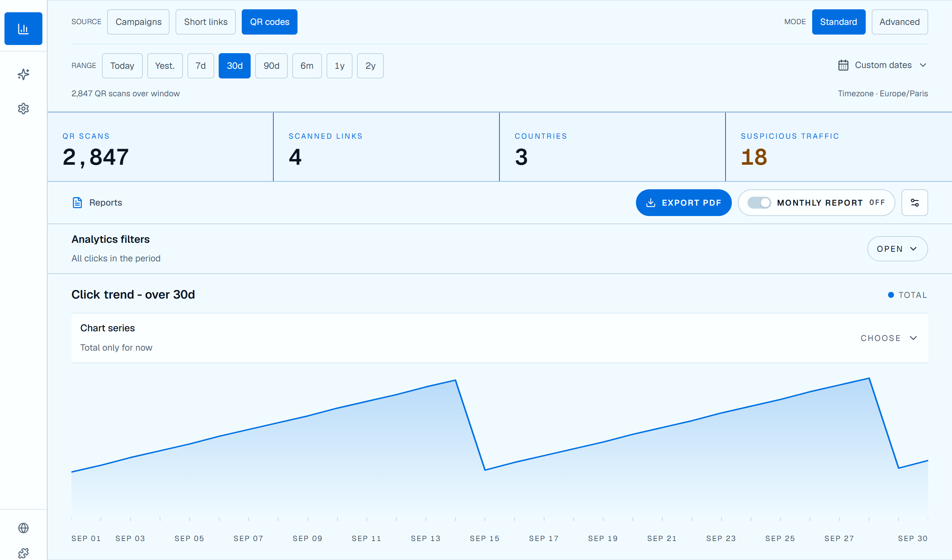Toggle the Monthly Report switch
This screenshot has width=952, height=560.
759,203
